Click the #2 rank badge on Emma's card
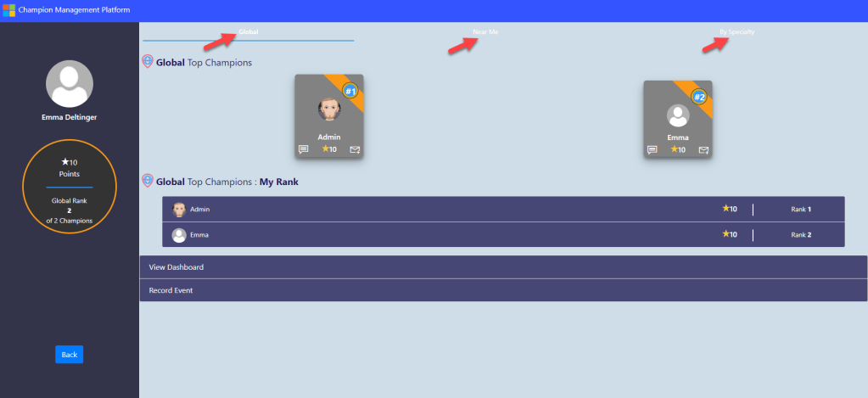 pyautogui.click(x=699, y=97)
